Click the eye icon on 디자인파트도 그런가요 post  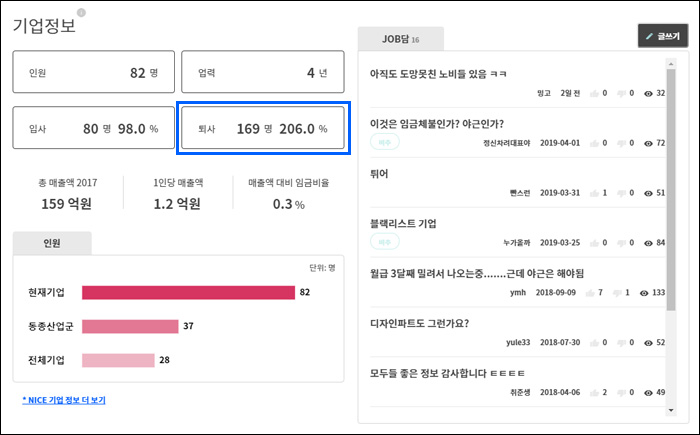[x=649, y=343]
